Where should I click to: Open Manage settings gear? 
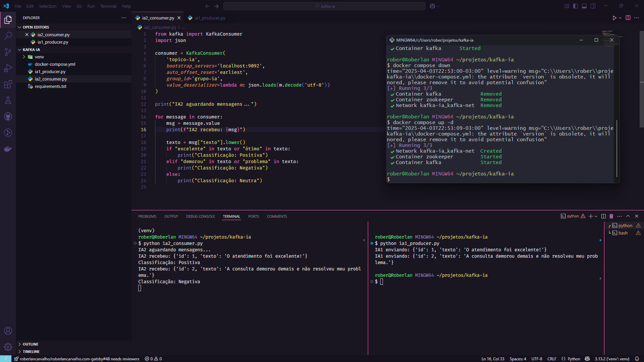[x=8, y=347]
